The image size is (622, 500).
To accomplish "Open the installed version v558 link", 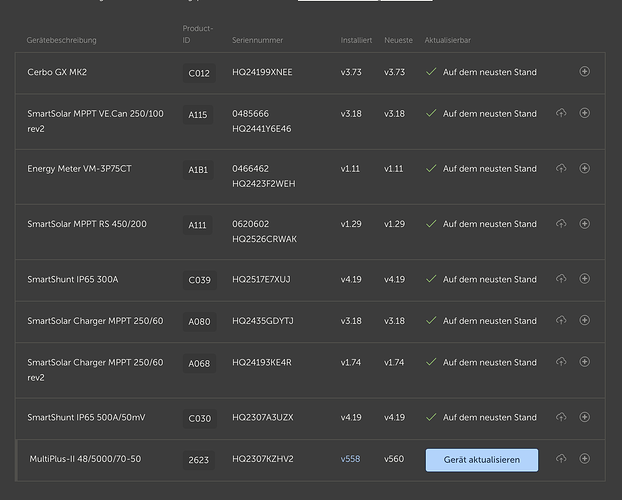I will 350,459.
